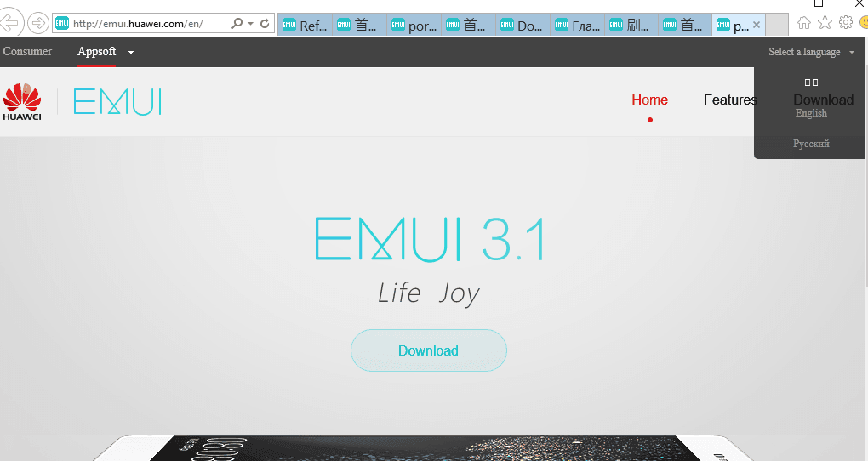
Task: Open the Consumer link in the top bar
Action: (x=27, y=52)
